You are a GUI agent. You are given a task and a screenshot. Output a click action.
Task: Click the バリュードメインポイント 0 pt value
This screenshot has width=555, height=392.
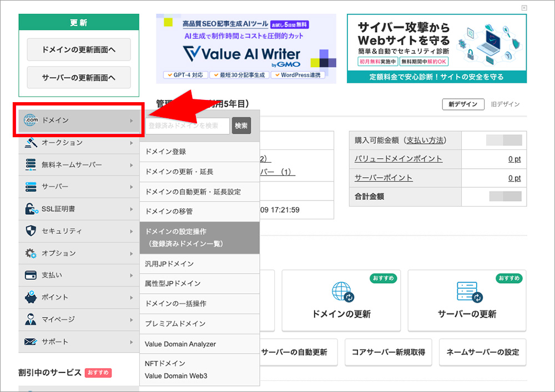pyautogui.click(x=514, y=159)
